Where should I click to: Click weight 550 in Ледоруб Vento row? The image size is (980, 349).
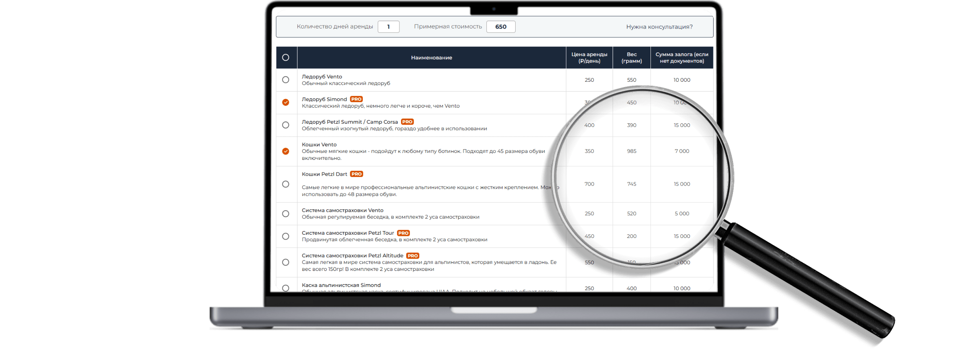[631, 80]
